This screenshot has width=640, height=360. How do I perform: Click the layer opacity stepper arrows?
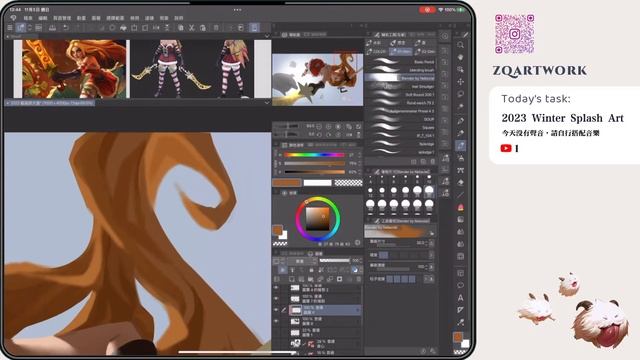(360, 260)
